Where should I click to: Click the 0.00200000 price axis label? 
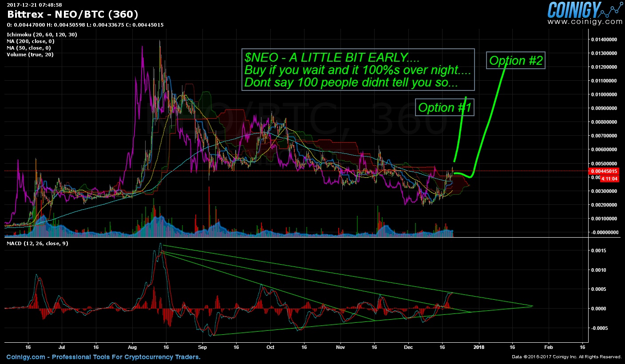[x=605, y=205]
